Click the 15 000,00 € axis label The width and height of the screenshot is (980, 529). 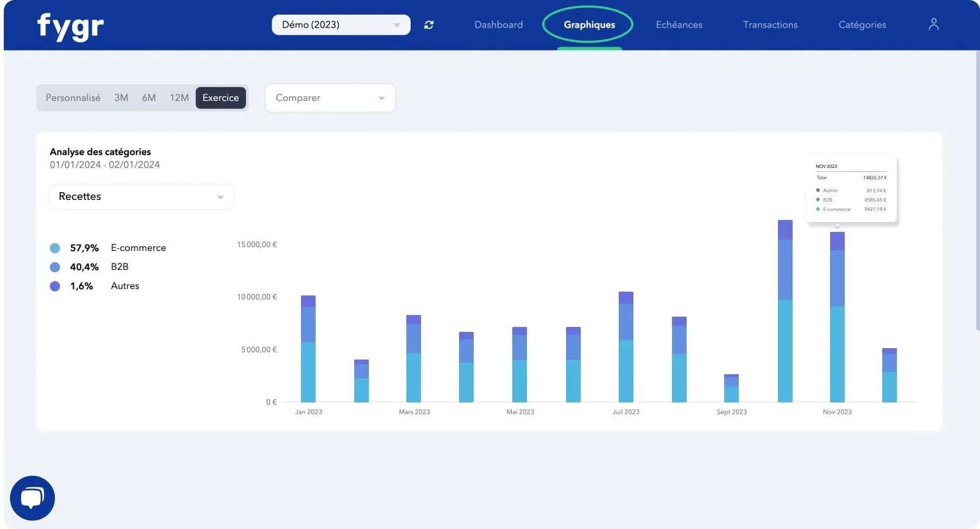click(257, 244)
